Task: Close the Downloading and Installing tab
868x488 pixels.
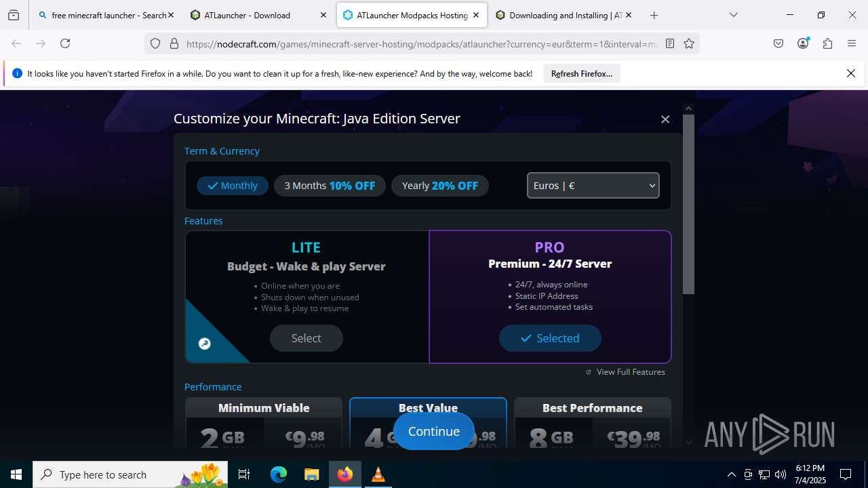Action: (x=629, y=15)
